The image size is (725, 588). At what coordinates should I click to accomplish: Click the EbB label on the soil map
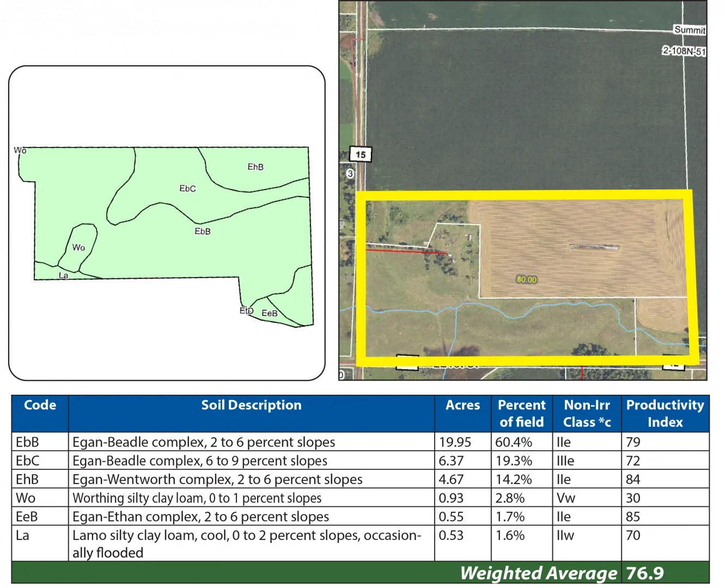[x=203, y=231]
